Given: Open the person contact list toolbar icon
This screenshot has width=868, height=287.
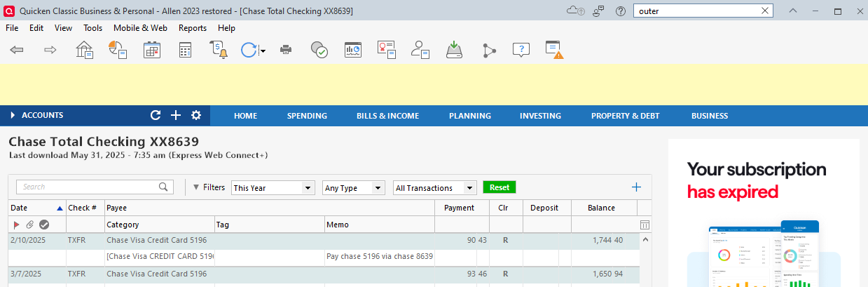Looking at the screenshot, I should coord(420,50).
